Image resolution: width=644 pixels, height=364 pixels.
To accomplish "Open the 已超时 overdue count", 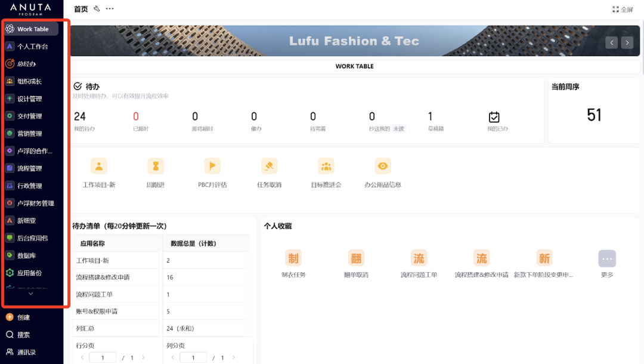I will (136, 116).
